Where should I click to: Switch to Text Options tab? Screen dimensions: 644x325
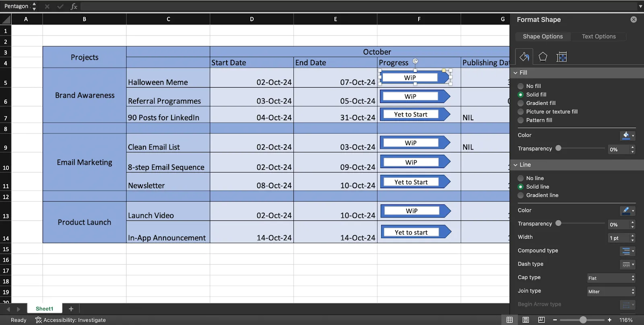point(599,36)
